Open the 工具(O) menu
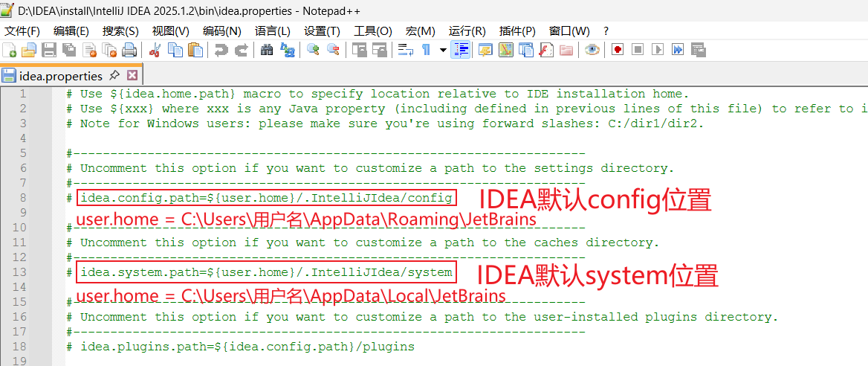 (x=372, y=31)
